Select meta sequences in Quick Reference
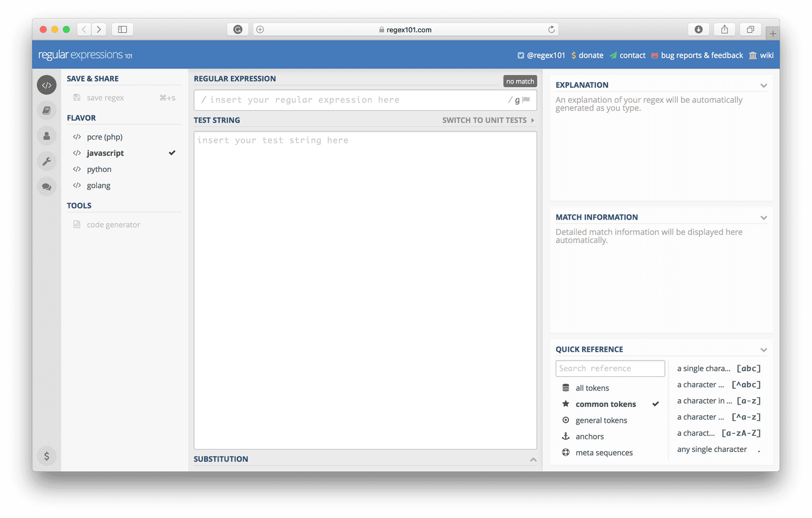812x518 pixels. coord(604,452)
